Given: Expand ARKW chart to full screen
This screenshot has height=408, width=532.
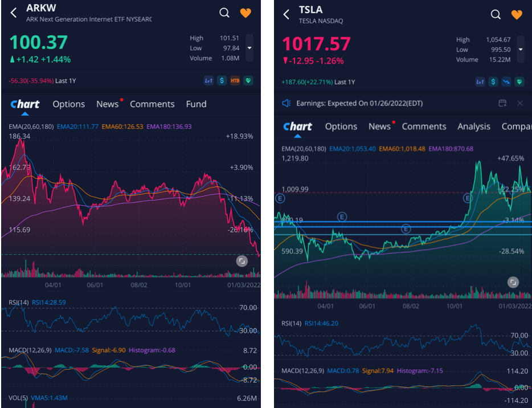Looking at the screenshot, I should click(242, 261).
